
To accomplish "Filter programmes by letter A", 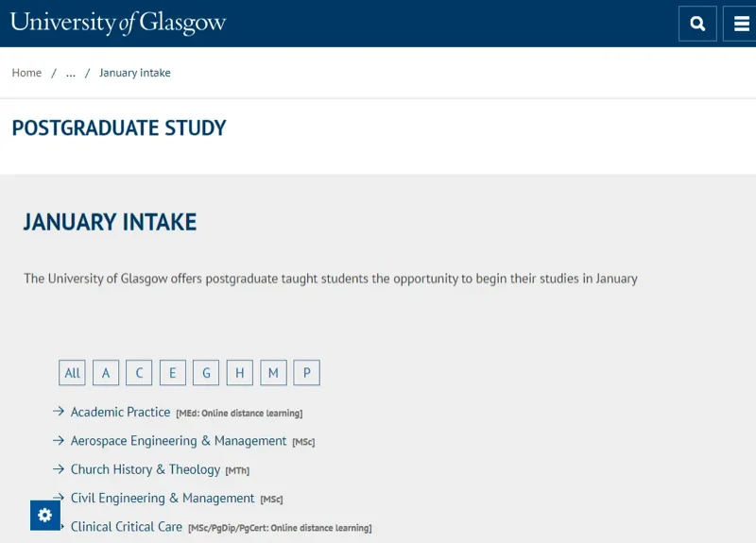I will pyautogui.click(x=106, y=372).
